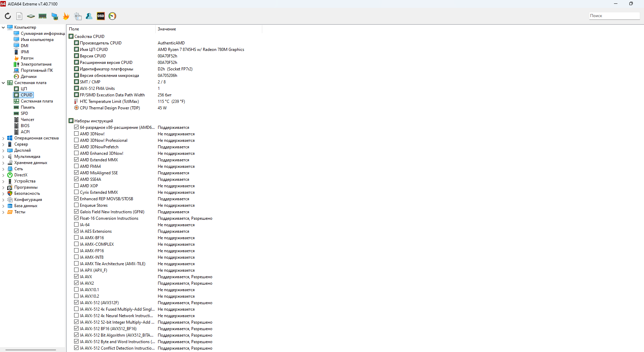Click the memory chip icon beside Память
The image size is (644, 352).
[x=16, y=107]
